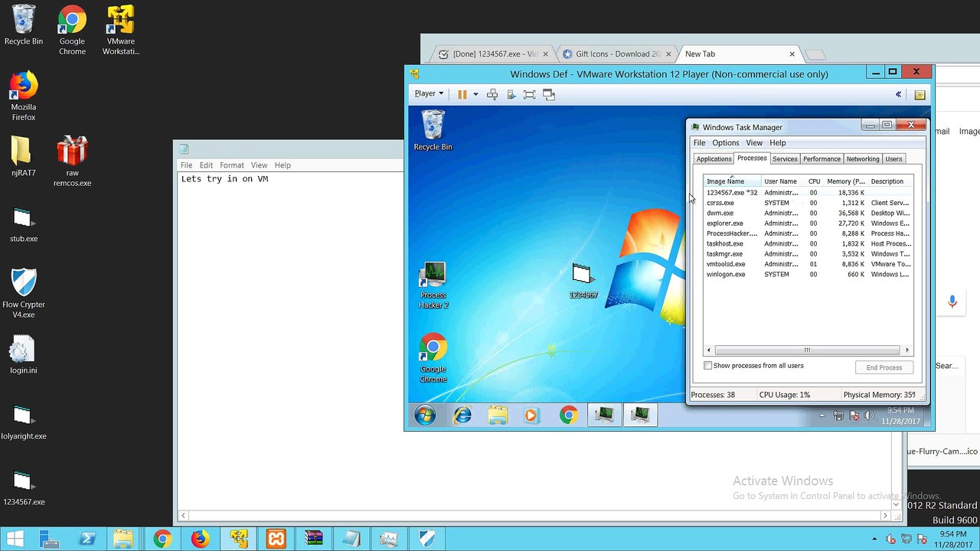This screenshot has height=551, width=980.
Task: Switch to the Performance tab
Action: pos(822,159)
